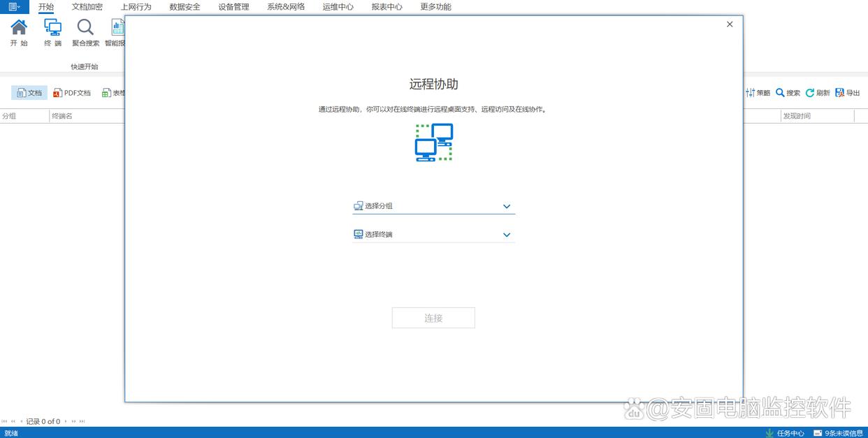Switch to the 文档加密 tab

(87, 7)
